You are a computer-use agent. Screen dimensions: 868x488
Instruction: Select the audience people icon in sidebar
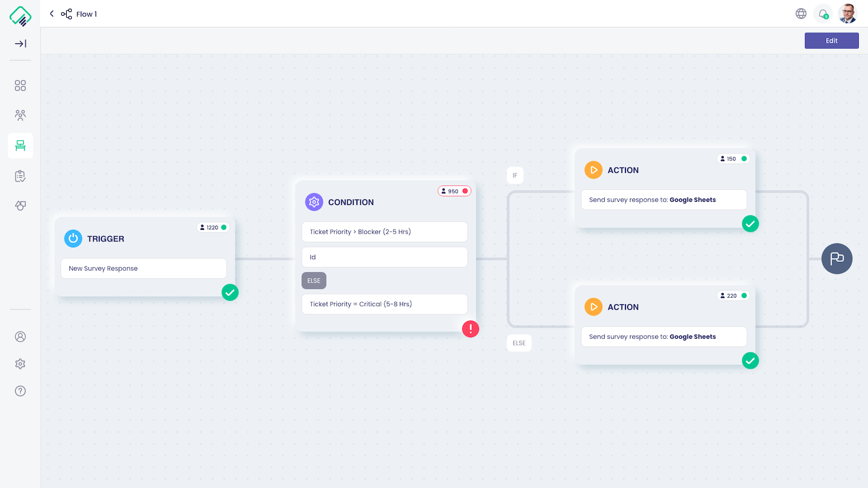[20, 115]
